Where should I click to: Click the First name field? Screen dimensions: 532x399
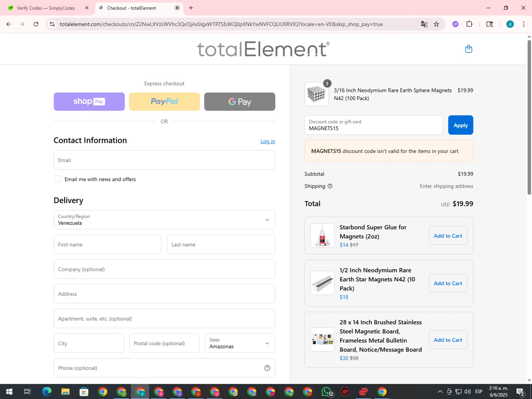coord(107,244)
